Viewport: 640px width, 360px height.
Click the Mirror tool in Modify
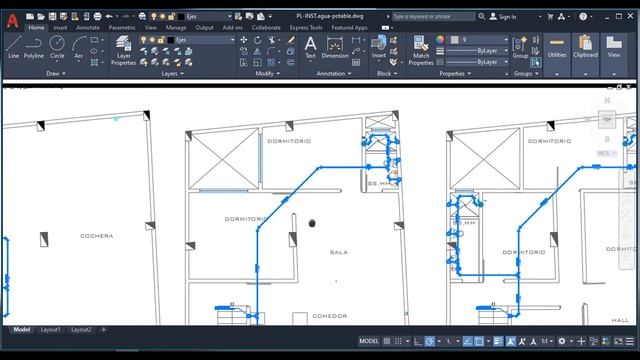[x=257, y=51]
